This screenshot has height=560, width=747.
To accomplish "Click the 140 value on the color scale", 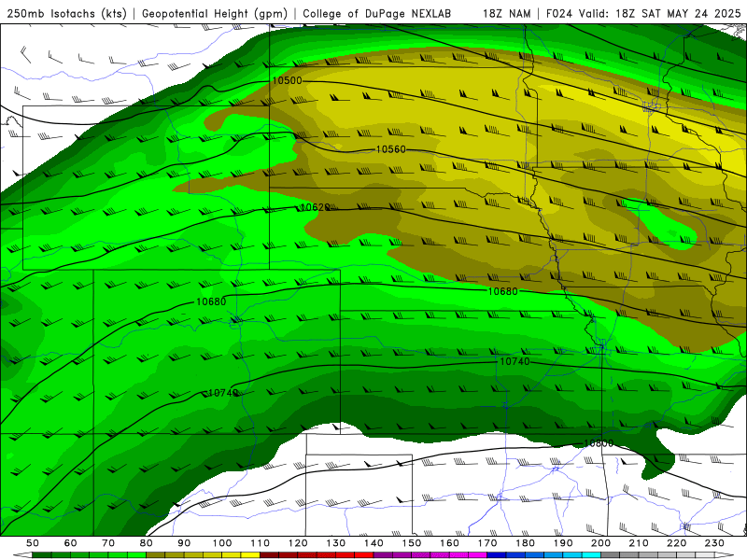I will 373,543.
